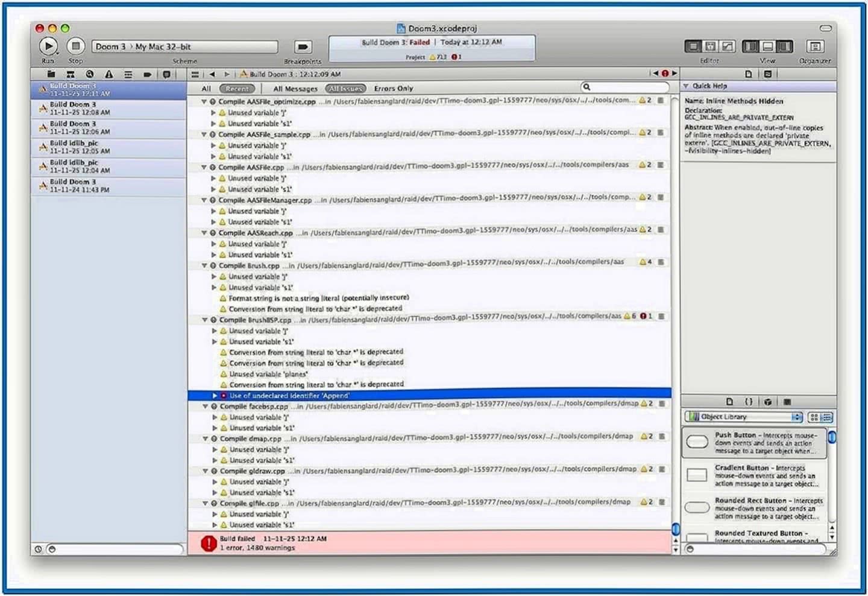This screenshot has width=868, height=596.
Task: Click the Doom 3 scheme selector
Action: click(110, 46)
